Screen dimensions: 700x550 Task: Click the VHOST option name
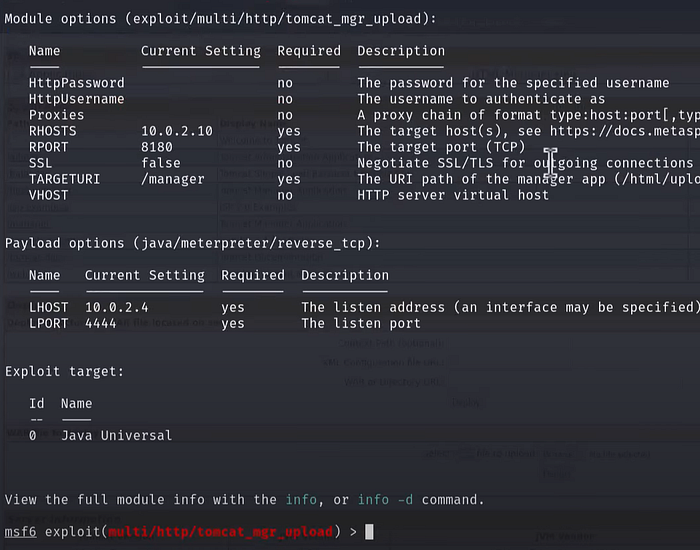tap(49, 196)
